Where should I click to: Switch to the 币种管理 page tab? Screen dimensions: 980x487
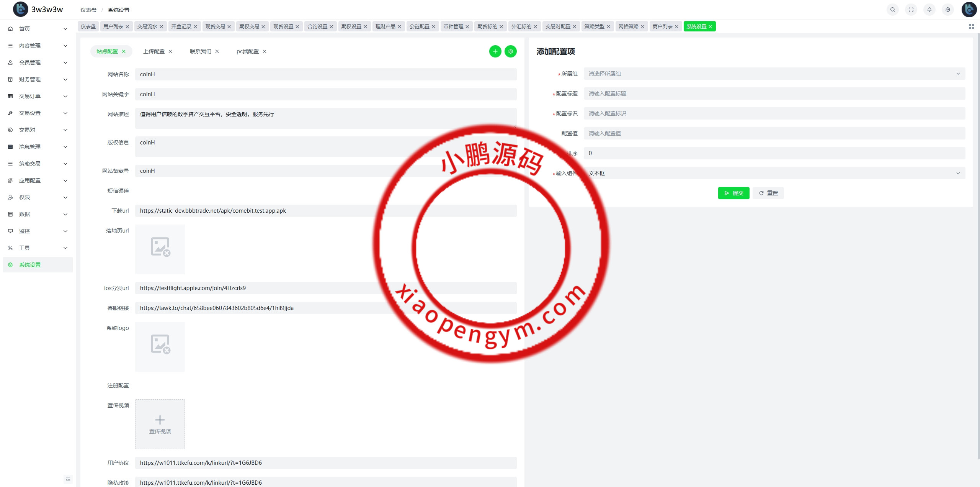453,26
